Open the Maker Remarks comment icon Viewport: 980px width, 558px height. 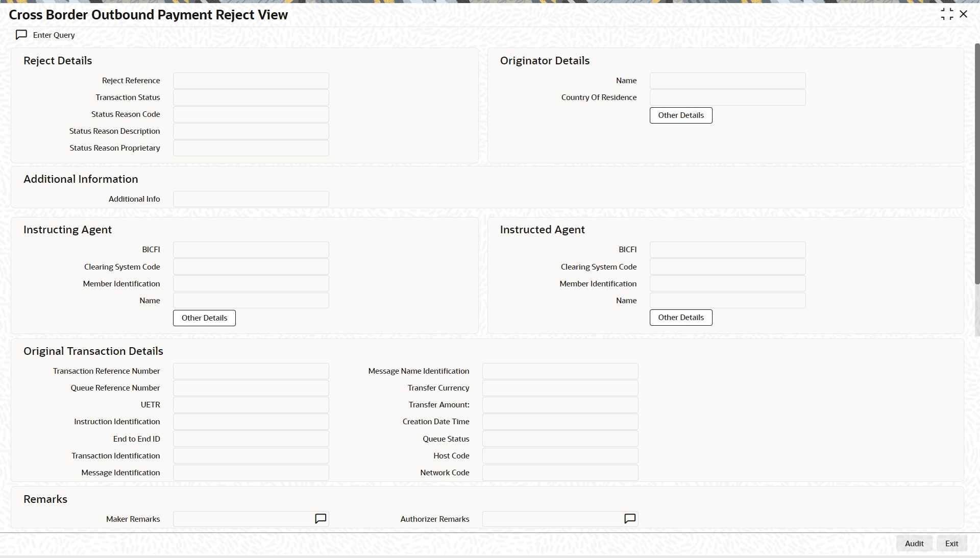pyautogui.click(x=321, y=519)
